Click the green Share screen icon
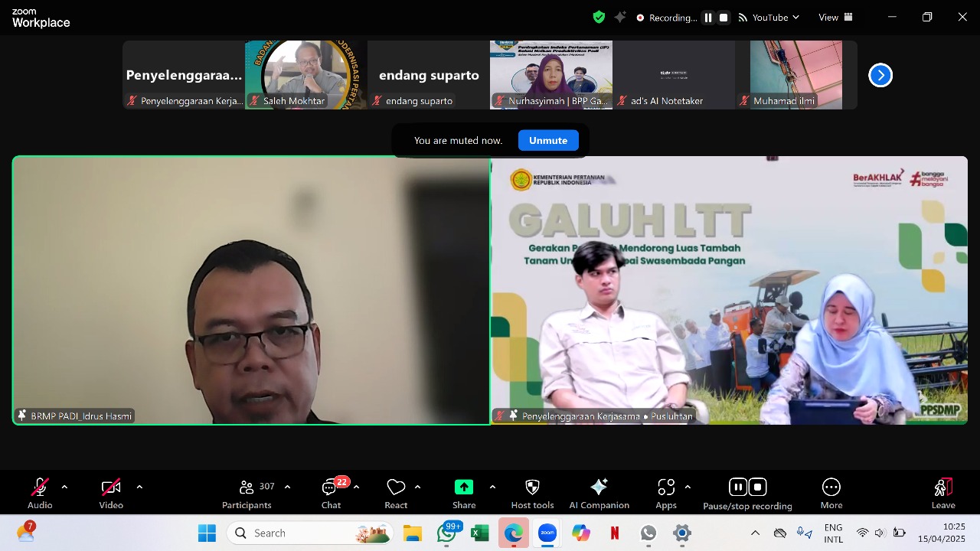The image size is (980, 551). pyautogui.click(x=464, y=487)
